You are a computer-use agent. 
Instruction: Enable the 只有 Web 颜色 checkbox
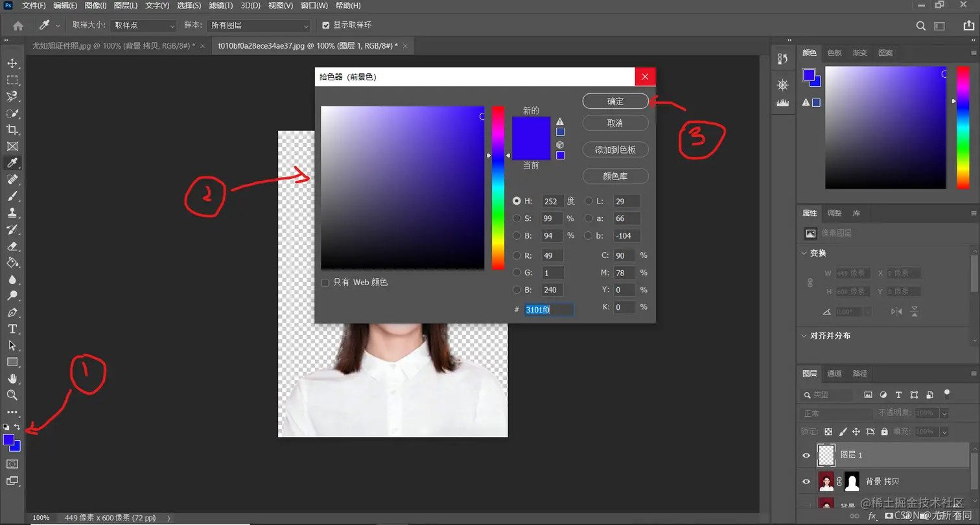325,283
